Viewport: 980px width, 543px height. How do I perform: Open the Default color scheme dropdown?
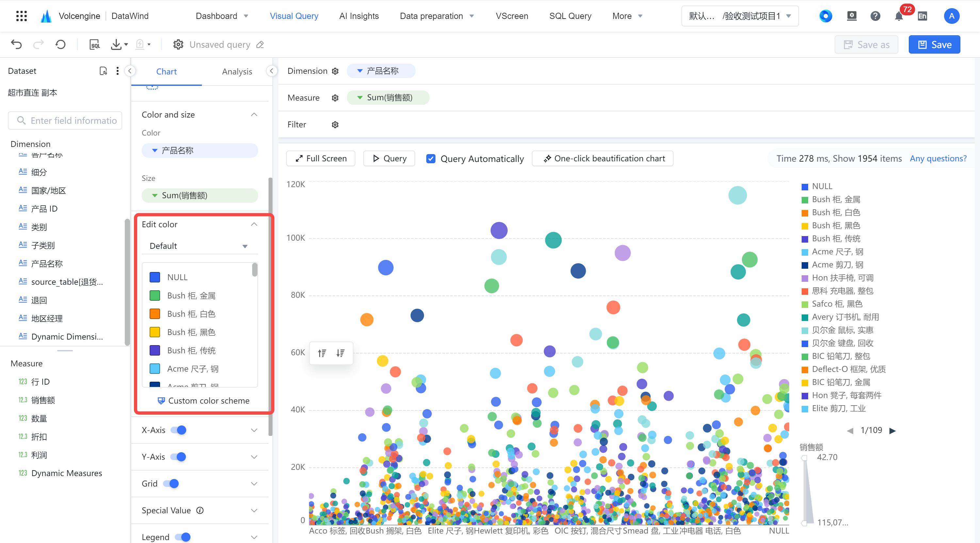(x=200, y=246)
